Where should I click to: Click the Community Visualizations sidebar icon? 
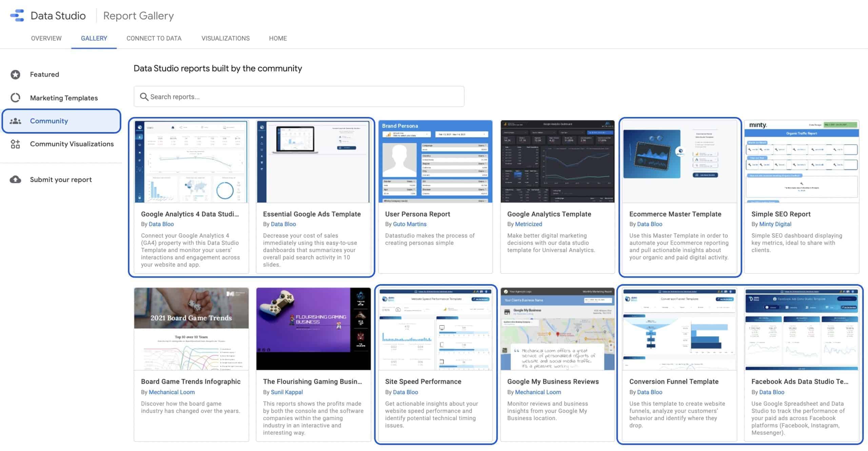[x=16, y=143]
